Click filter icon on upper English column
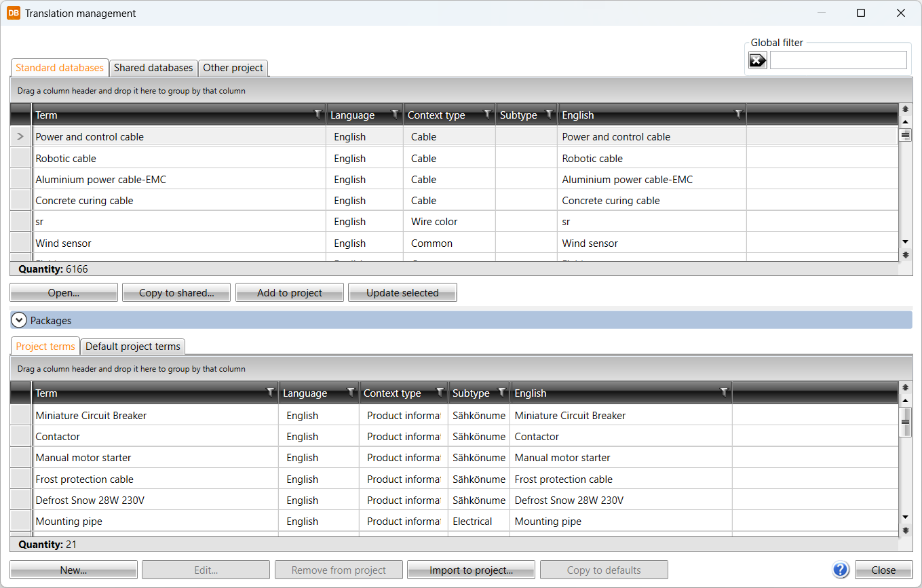 click(x=738, y=115)
